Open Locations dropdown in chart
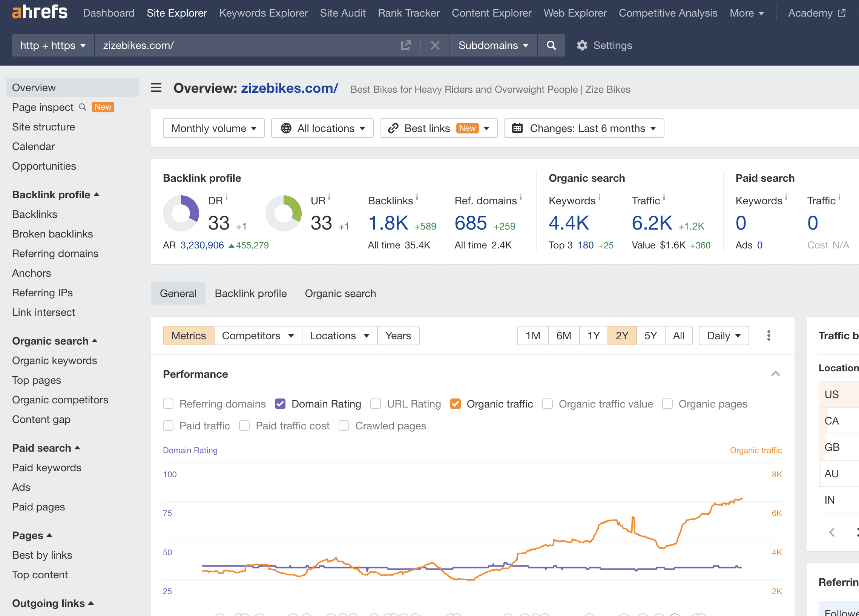 tap(339, 336)
